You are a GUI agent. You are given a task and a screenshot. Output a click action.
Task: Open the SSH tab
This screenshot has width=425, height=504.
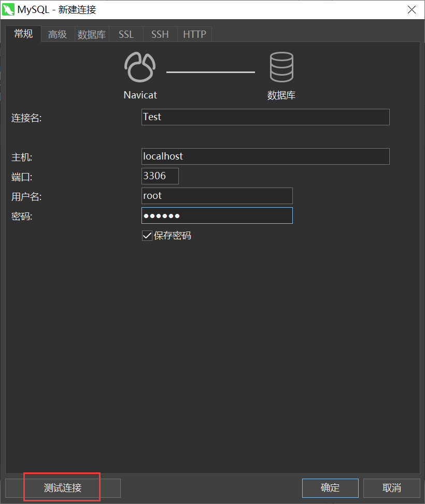[x=160, y=34]
